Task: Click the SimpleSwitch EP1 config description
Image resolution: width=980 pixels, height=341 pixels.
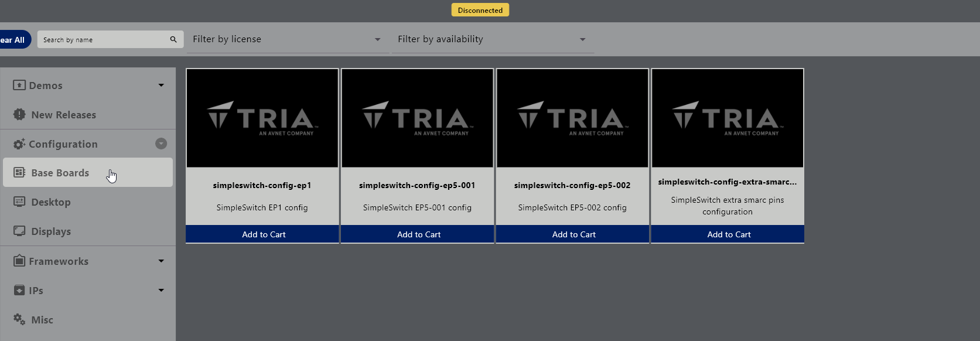Action: (x=262, y=207)
